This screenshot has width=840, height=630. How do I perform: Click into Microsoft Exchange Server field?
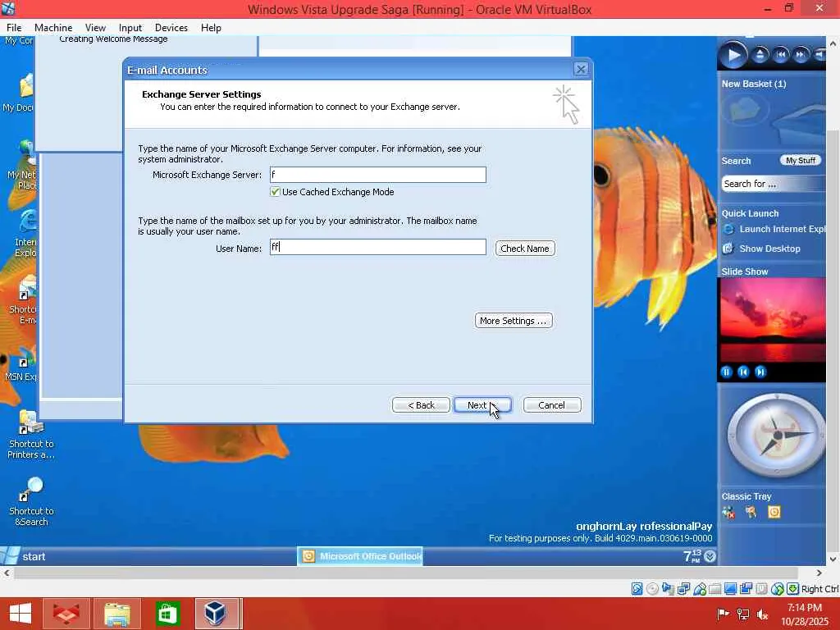pyautogui.click(x=377, y=175)
